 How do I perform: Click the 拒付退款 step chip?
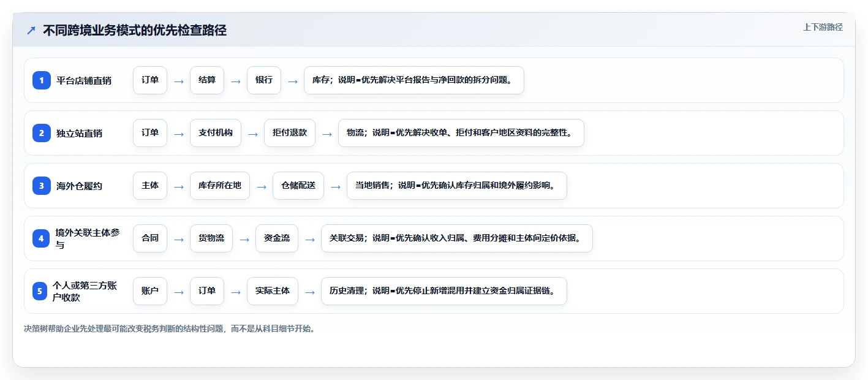tap(290, 133)
